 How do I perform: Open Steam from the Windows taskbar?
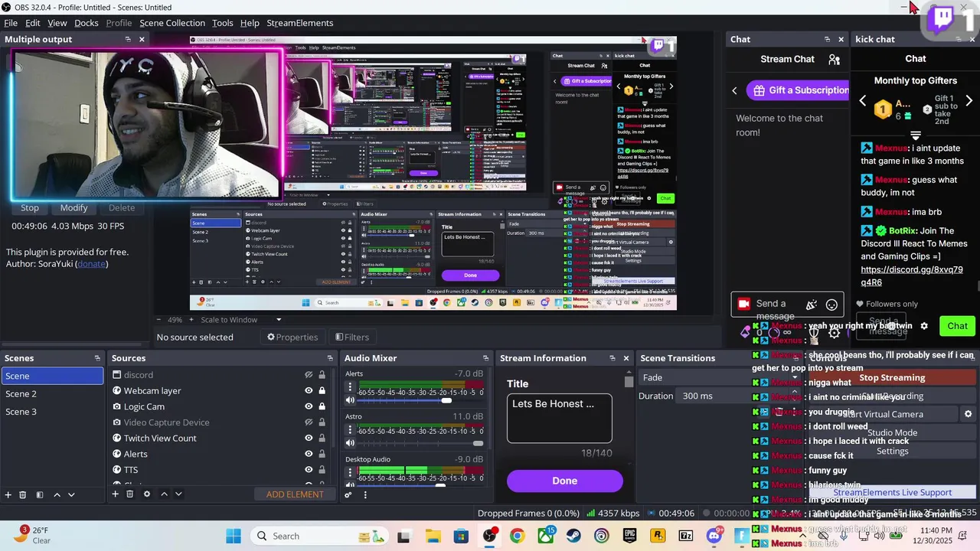point(573,536)
